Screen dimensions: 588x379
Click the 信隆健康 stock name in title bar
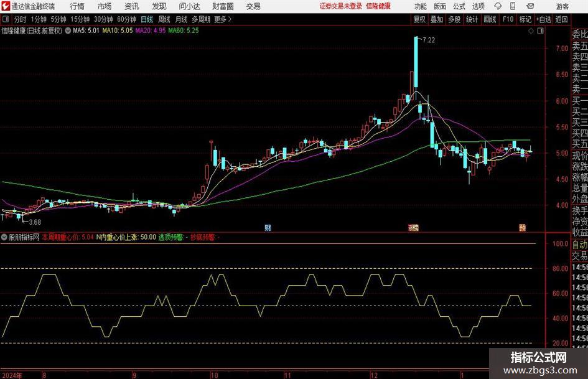tap(378, 6)
